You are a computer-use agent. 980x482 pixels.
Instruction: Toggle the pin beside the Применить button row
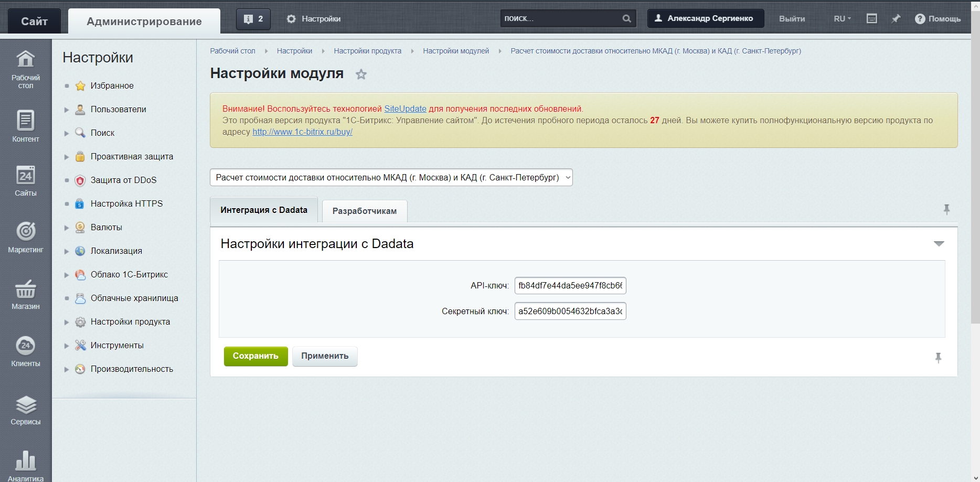pyautogui.click(x=938, y=358)
